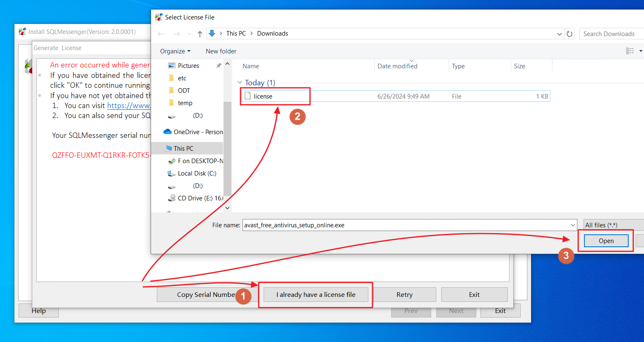Click the Downloads folder icon in address bar
Image resolution: width=644 pixels, height=342 pixels.
tap(212, 33)
